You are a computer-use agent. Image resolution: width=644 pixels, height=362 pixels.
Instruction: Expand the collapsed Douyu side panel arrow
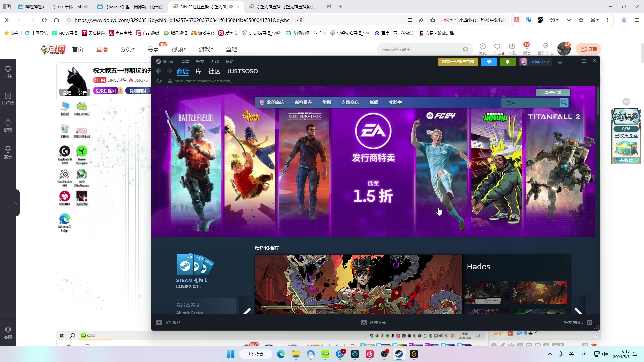pyautogui.click(x=16, y=203)
